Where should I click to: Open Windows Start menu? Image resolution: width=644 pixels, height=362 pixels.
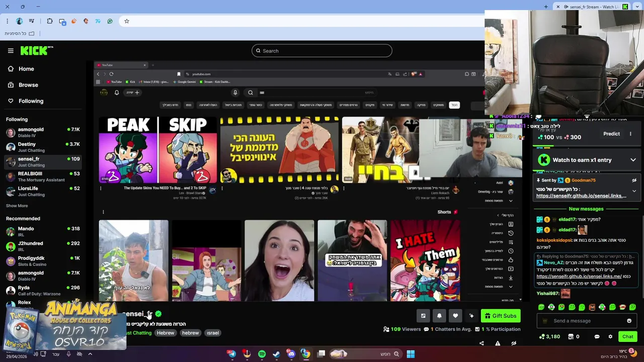pyautogui.click(x=411, y=354)
